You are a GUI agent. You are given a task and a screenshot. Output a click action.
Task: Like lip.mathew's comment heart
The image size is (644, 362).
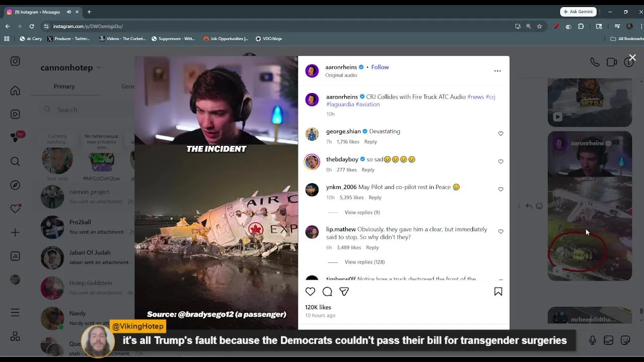(x=501, y=232)
